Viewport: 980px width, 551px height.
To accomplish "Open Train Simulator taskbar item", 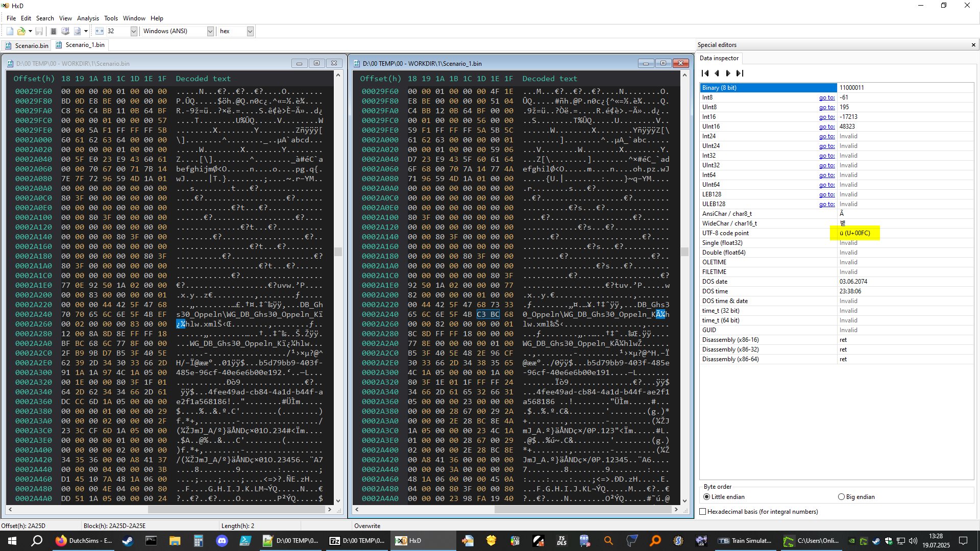I will tap(745, 540).
